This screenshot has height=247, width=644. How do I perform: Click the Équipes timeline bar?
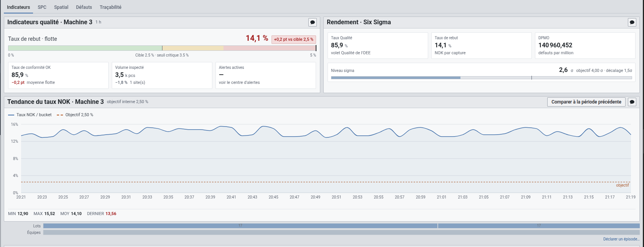coord(342,232)
